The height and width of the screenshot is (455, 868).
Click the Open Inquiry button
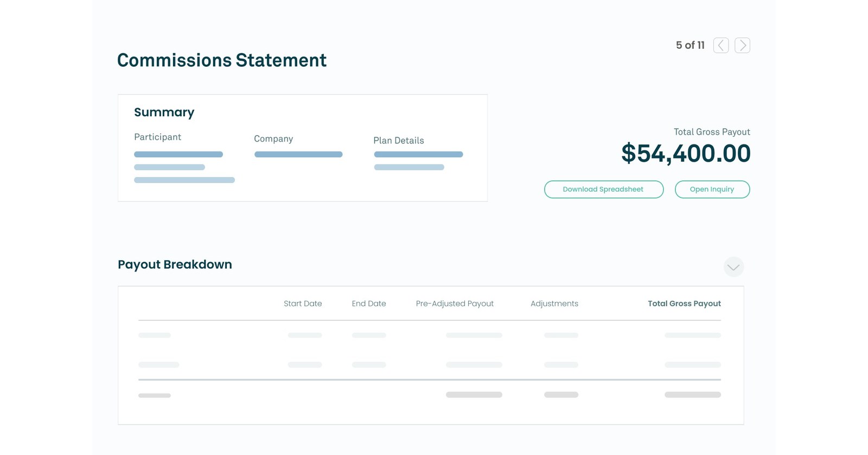click(x=712, y=189)
